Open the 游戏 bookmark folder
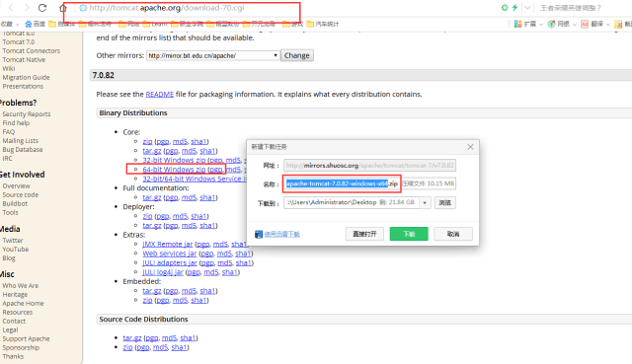This screenshot has width=632, height=364. point(292,24)
